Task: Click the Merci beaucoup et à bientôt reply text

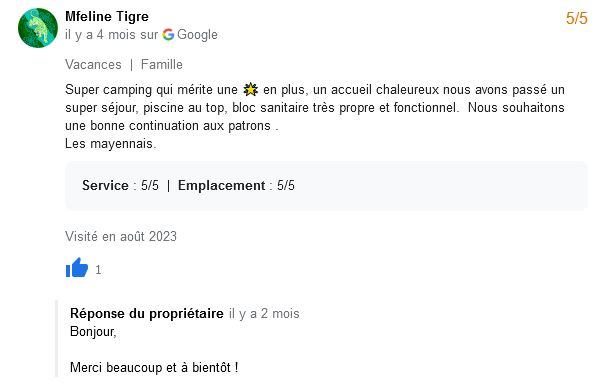Action: [154, 368]
